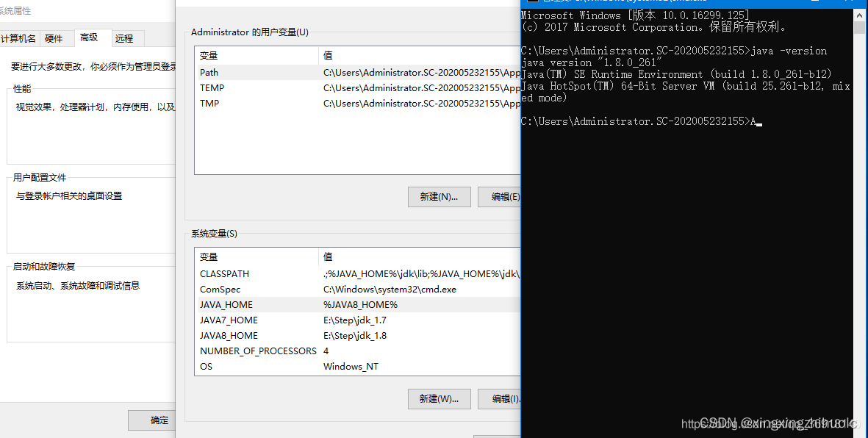868x438 pixels.
Task: Click 编辑(E) button for user variables
Action: click(x=500, y=196)
